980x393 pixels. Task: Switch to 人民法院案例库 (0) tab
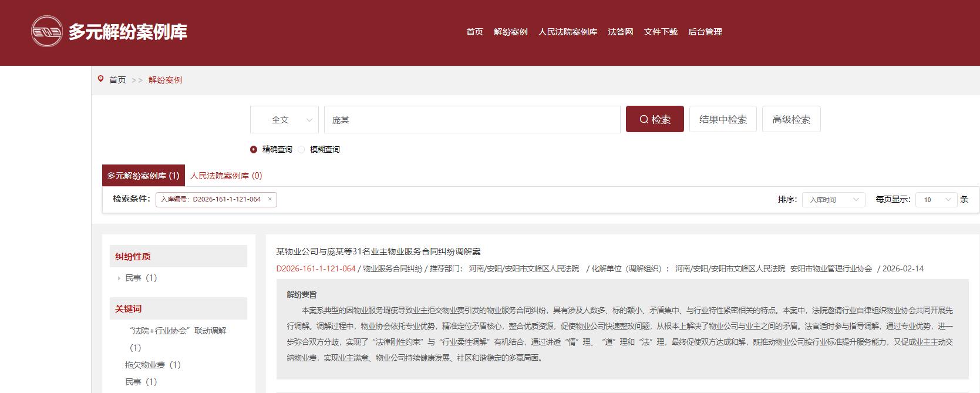[x=226, y=176]
